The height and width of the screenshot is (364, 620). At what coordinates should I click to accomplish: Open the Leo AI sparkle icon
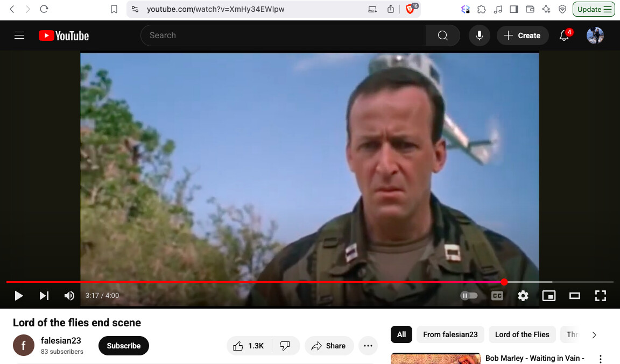click(546, 9)
